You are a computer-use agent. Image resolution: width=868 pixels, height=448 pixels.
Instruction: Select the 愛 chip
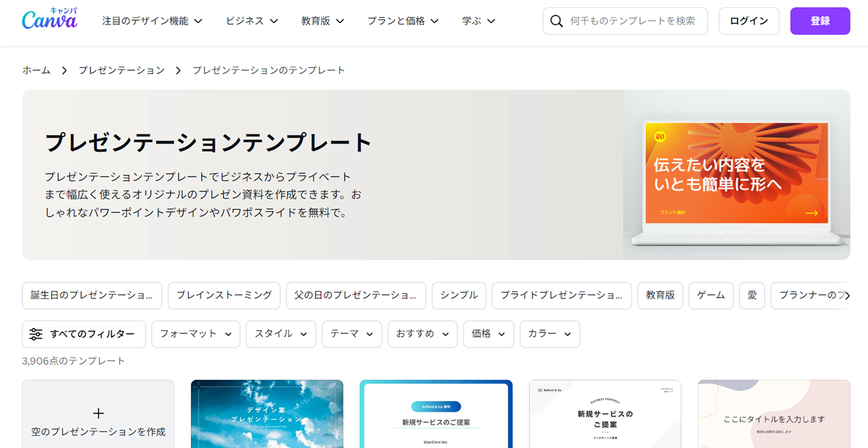(752, 296)
